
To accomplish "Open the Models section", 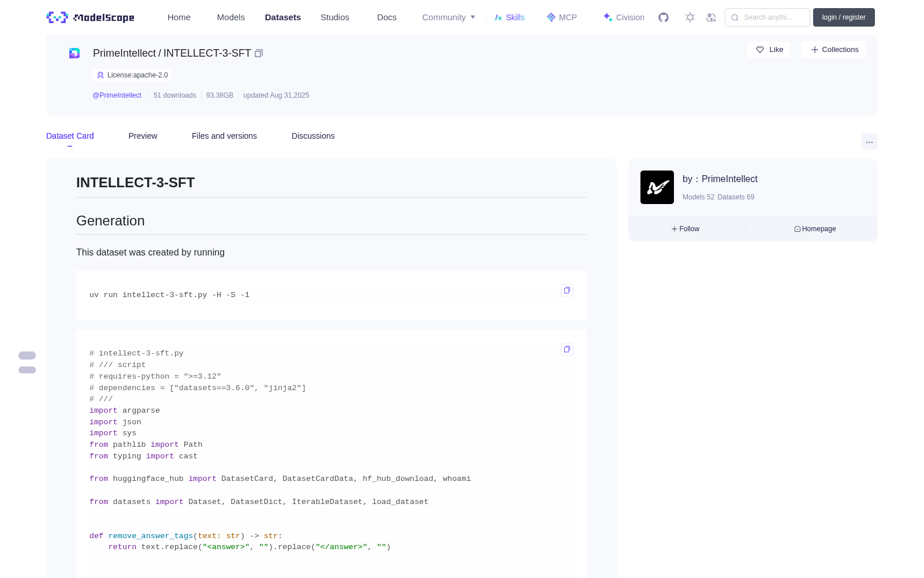I will [231, 17].
